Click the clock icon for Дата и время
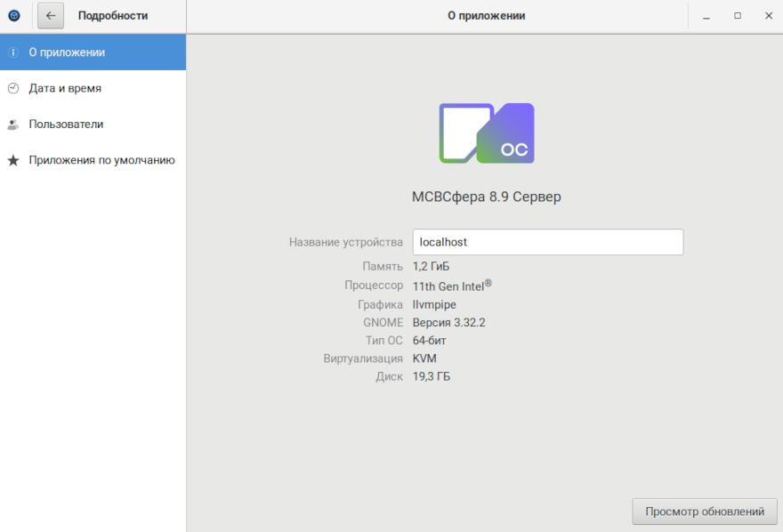 click(x=12, y=88)
